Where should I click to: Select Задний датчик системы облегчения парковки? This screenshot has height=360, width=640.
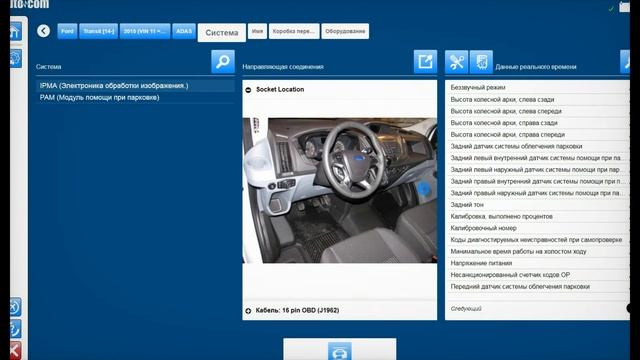pos(537,146)
